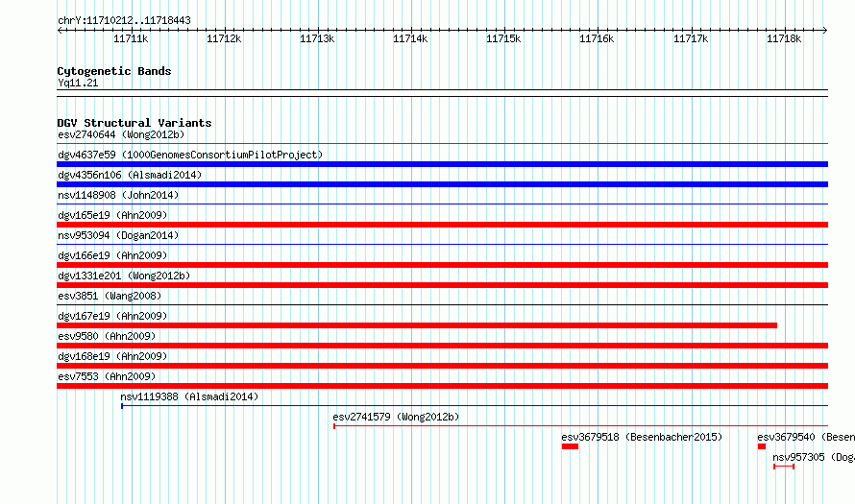Click the Yq11.21 band label
Screen dimensions: 855x504
78,83
